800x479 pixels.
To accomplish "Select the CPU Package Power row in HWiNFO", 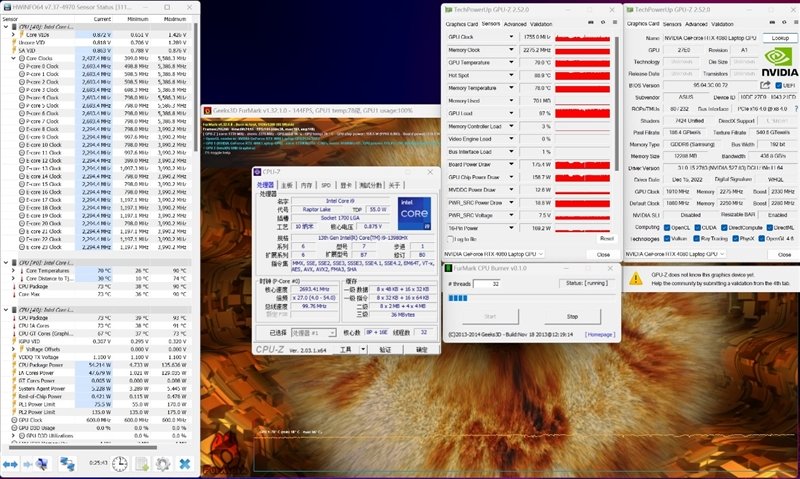I will (95, 365).
